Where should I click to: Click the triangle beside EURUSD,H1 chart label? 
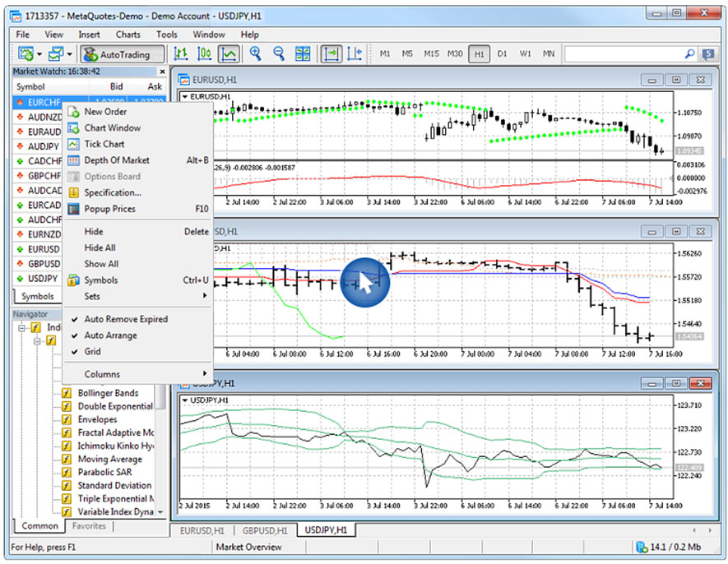pos(185,96)
